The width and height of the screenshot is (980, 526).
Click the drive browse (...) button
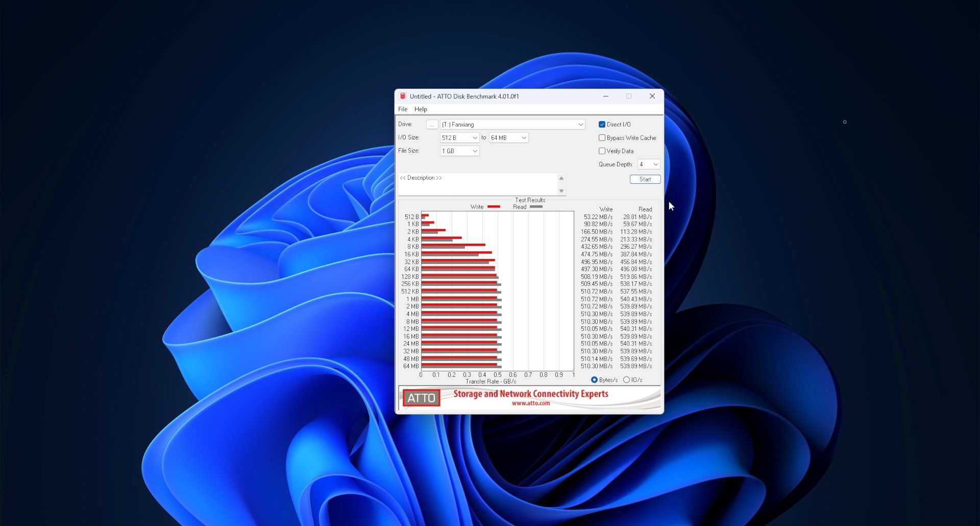[x=432, y=125]
